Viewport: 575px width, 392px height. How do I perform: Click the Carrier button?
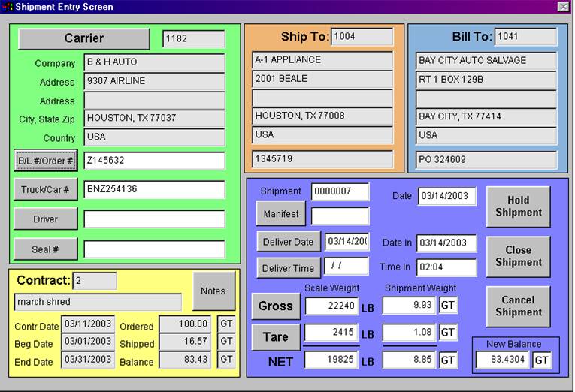point(83,38)
